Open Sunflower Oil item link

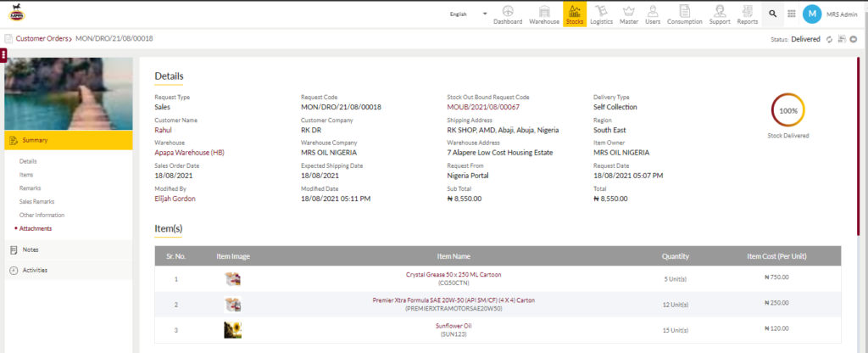tap(453, 326)
